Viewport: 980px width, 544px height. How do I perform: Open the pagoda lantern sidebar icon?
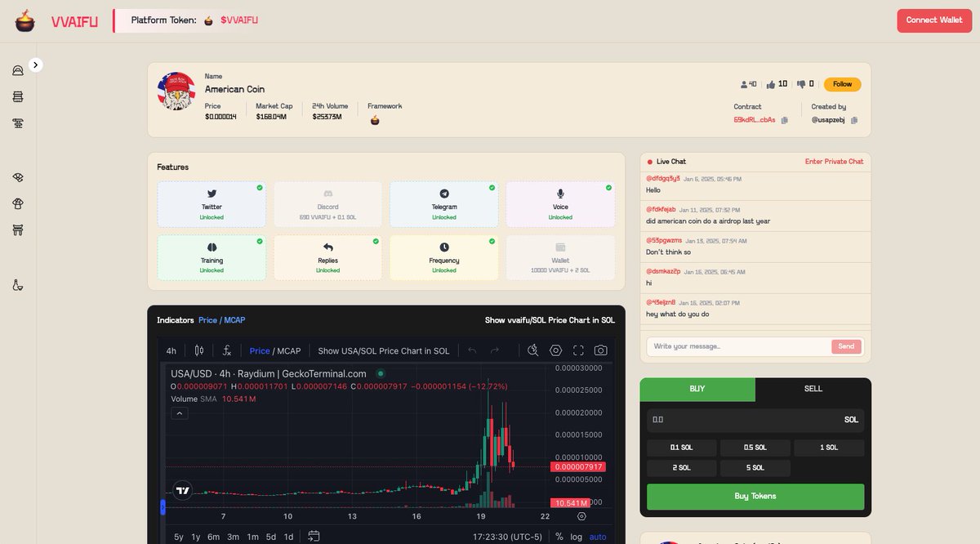click(x=18, y=97)
